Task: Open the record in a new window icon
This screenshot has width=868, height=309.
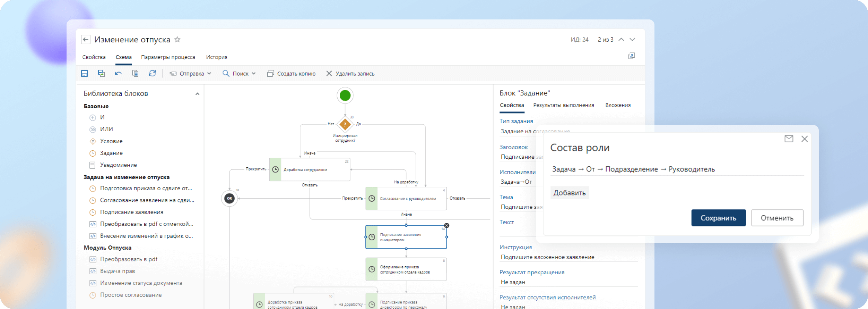Action: pos(632,56)
